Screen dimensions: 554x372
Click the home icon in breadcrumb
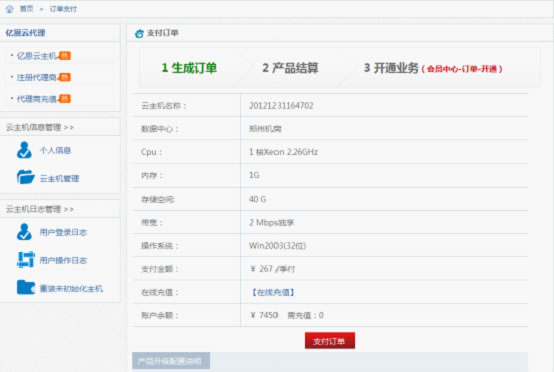[x=10, y=9]
